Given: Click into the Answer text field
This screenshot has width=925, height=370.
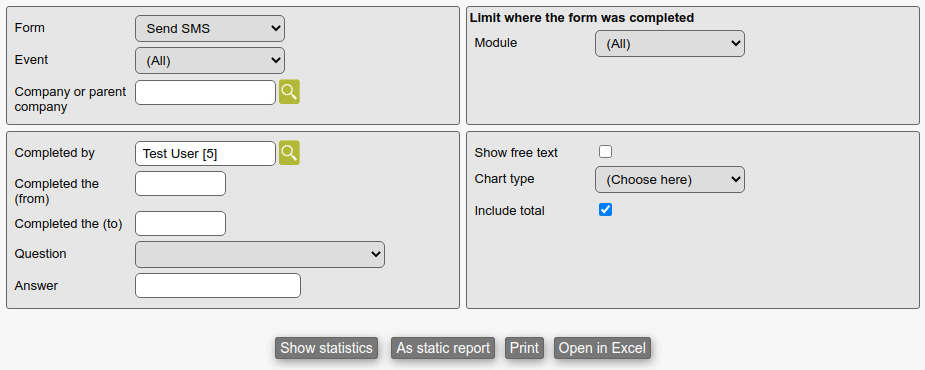Looking at the screenshot, I should [x=218, y=286].
